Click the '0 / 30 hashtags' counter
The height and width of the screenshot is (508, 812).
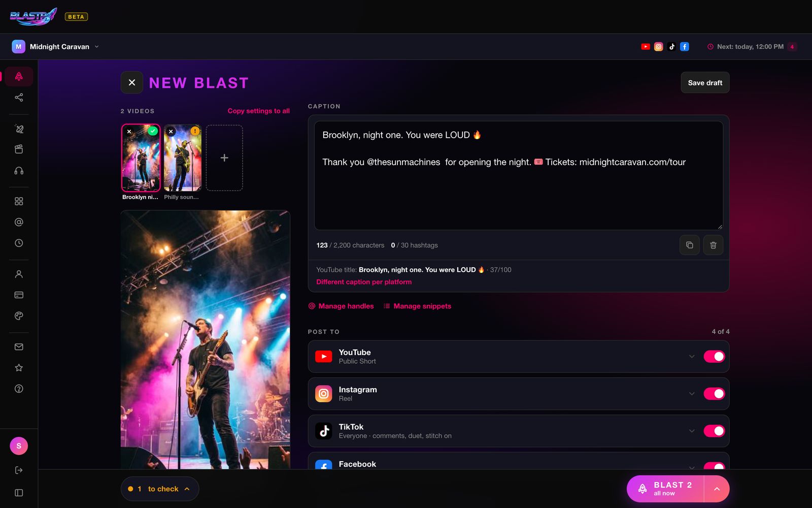(414, 245)
